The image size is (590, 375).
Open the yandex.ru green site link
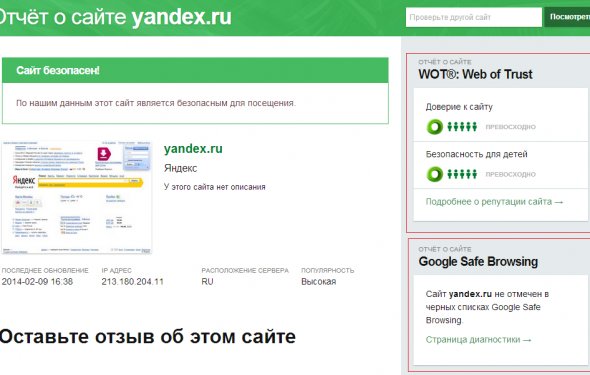(193, 149)
